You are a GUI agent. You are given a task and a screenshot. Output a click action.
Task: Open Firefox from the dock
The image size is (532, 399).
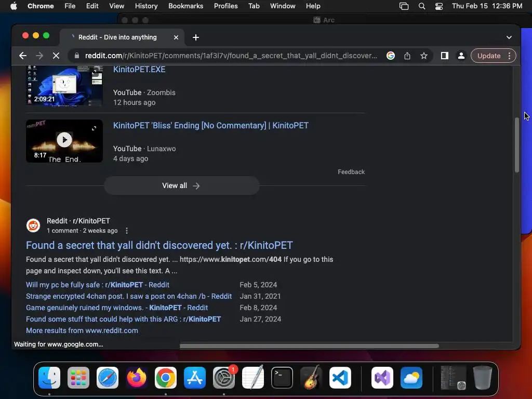click(137, 378)
